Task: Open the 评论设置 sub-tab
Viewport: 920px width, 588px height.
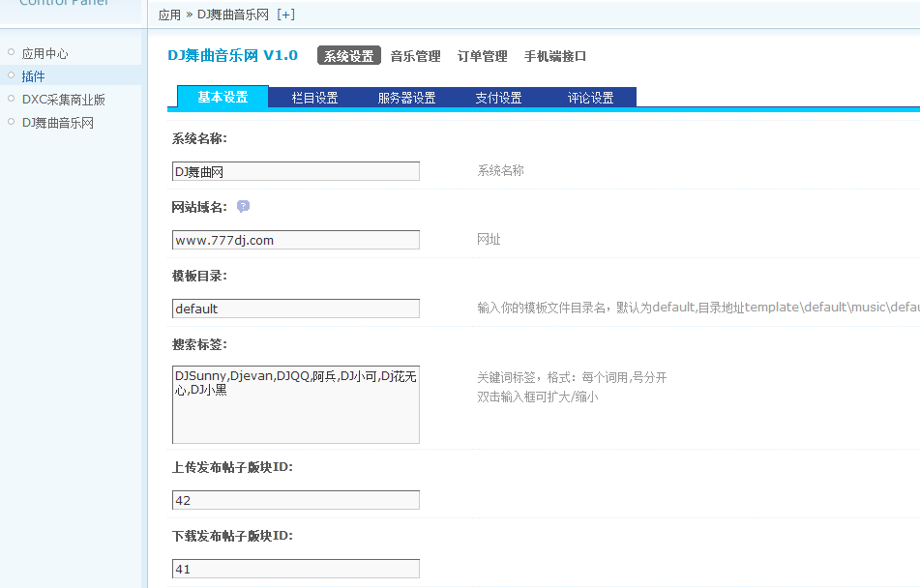Action: (591, 97)
